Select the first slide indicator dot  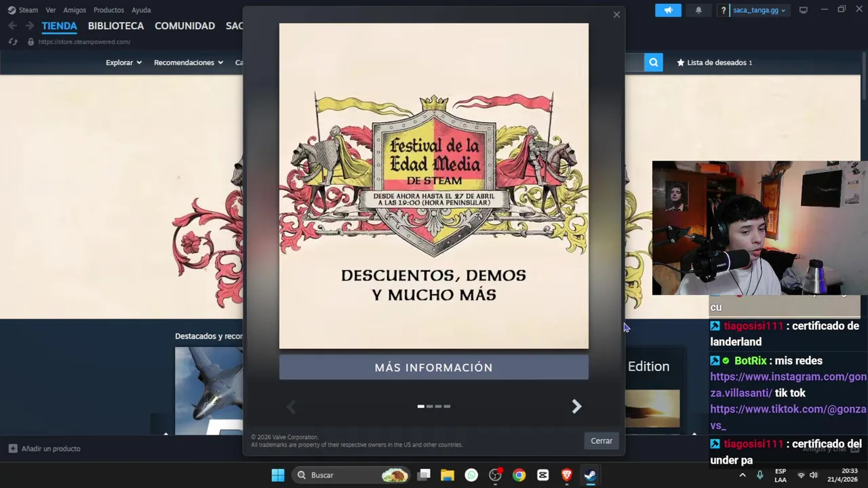tap(420, 406)
